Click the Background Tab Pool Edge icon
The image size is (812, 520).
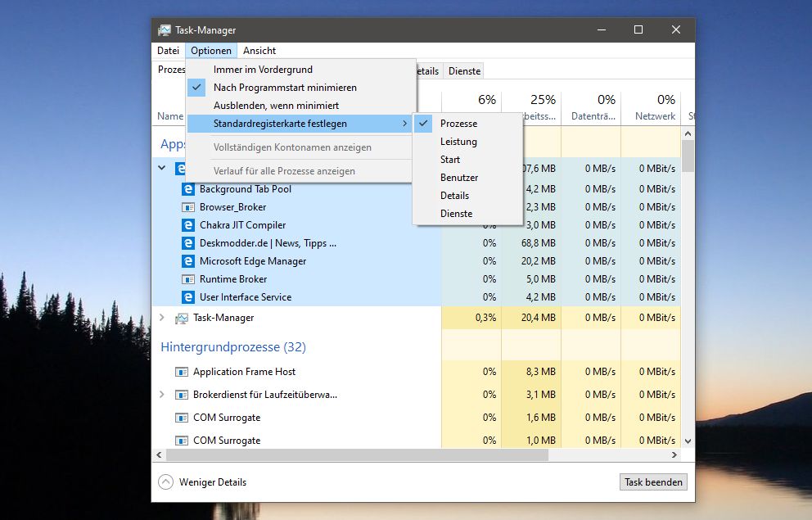click(188, 189)
